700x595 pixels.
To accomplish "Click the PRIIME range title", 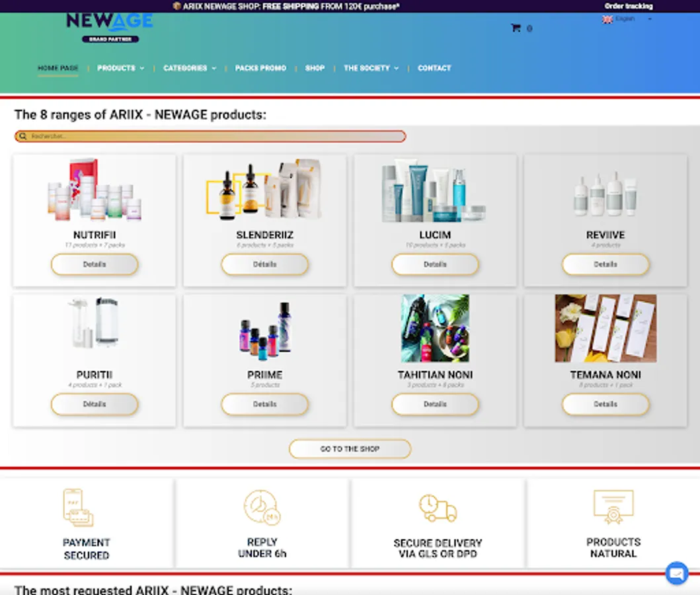I will [265, 375].
